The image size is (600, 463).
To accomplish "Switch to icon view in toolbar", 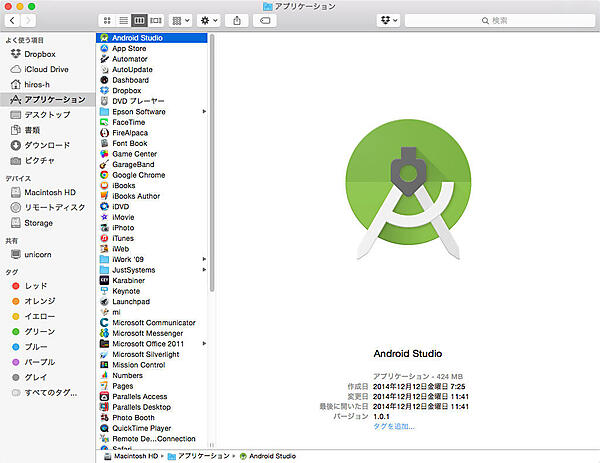I will (108, 20).
